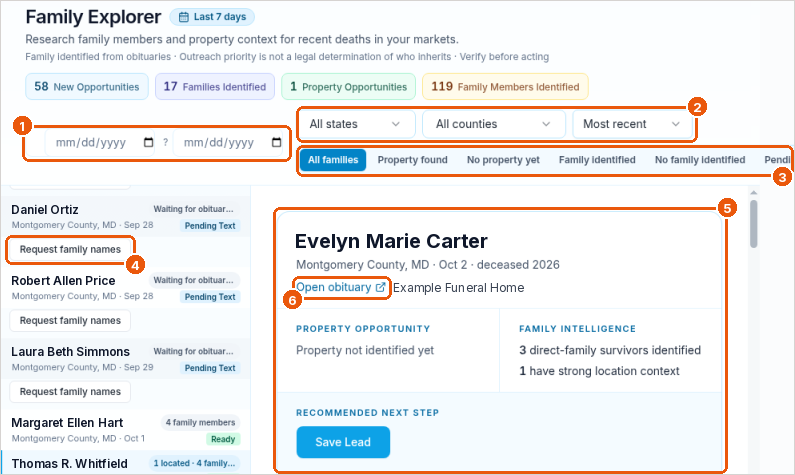Click the start date mm/dd/yyyy field
This screenshot has height=475, width=795.
click(x=100, y=142)
